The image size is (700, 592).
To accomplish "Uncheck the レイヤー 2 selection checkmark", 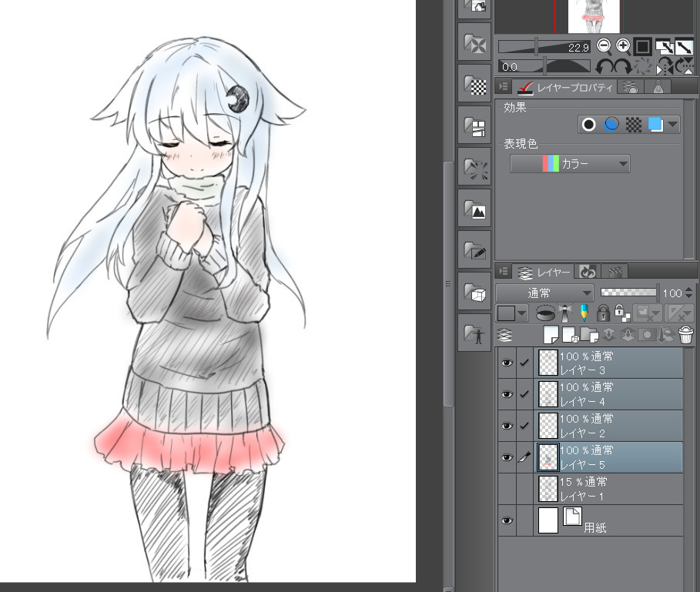I will (524, 426).
